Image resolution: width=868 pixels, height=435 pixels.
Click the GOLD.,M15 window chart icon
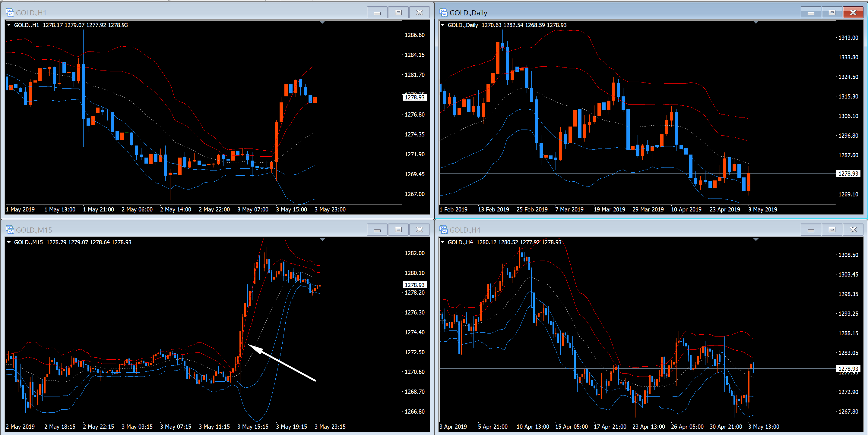click(x=10, y=230)
